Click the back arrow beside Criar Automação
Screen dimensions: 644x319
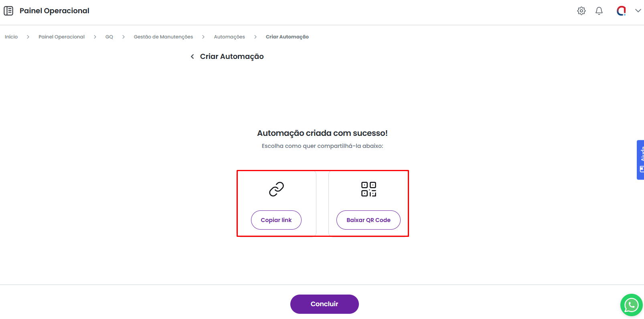click(192, 57)
